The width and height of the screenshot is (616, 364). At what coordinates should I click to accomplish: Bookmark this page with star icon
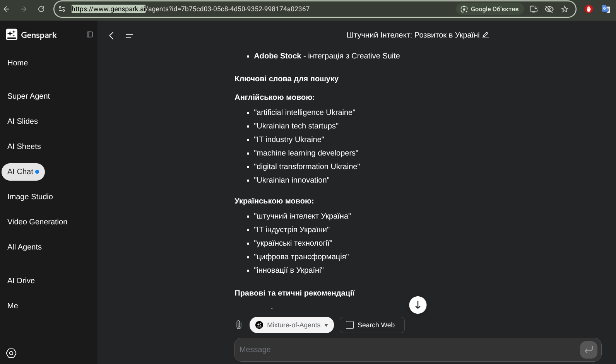coord(565,9)
